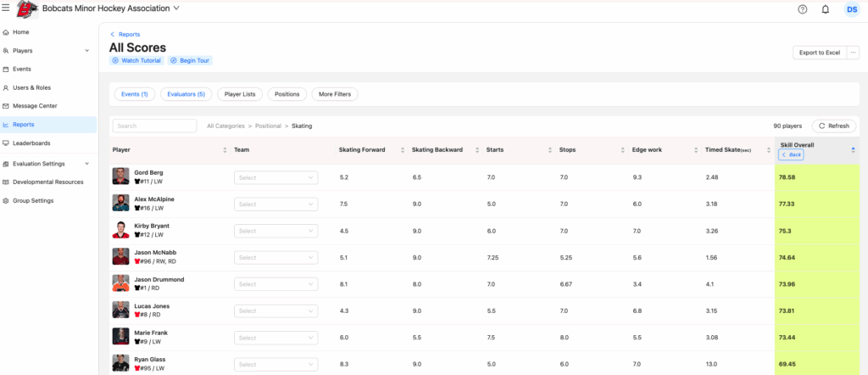Sort by Skating Forward column arrows
Image resolution: width=868 pixels, height=375 pixels.
pos(402,150)
